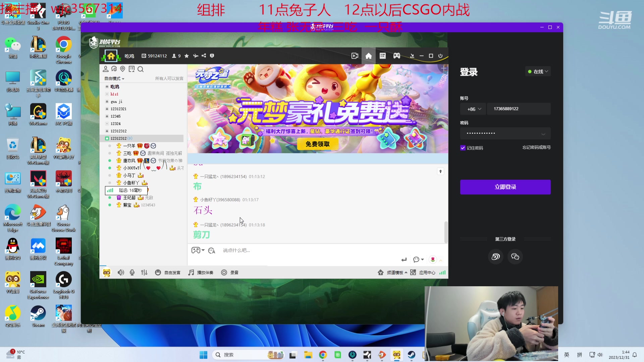The height and width of the screenshot is (362, 644).
Task: Click the flower gift icon
Action: (x=433, y=260)
